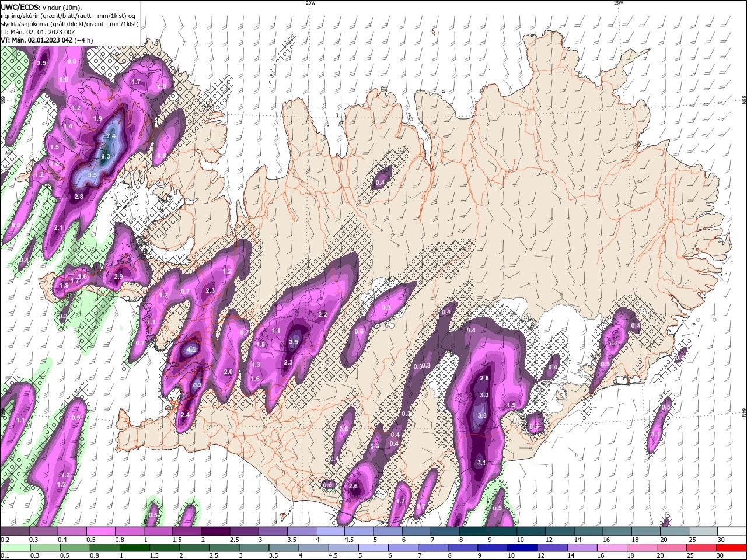Click the 2.0 precipitation value label
Image resolution: width=747 pixels, height=560 pixels.
pos(228,372)
